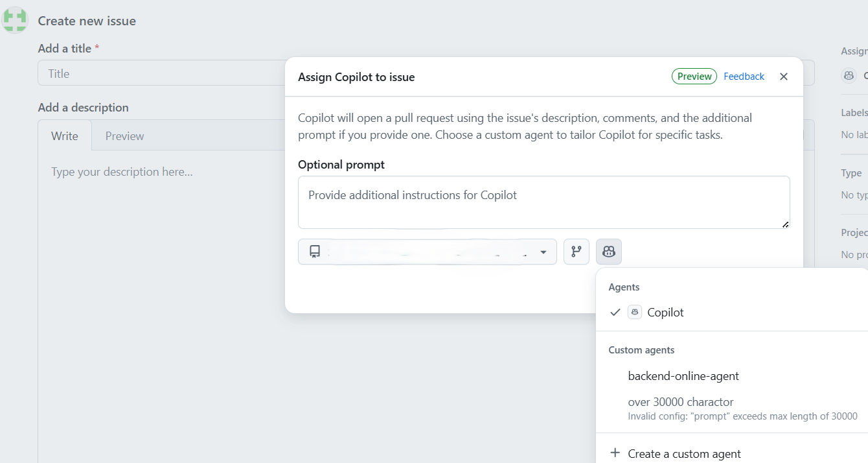Click the Copilot icon under Assignees sidebar

click(849, 75)
